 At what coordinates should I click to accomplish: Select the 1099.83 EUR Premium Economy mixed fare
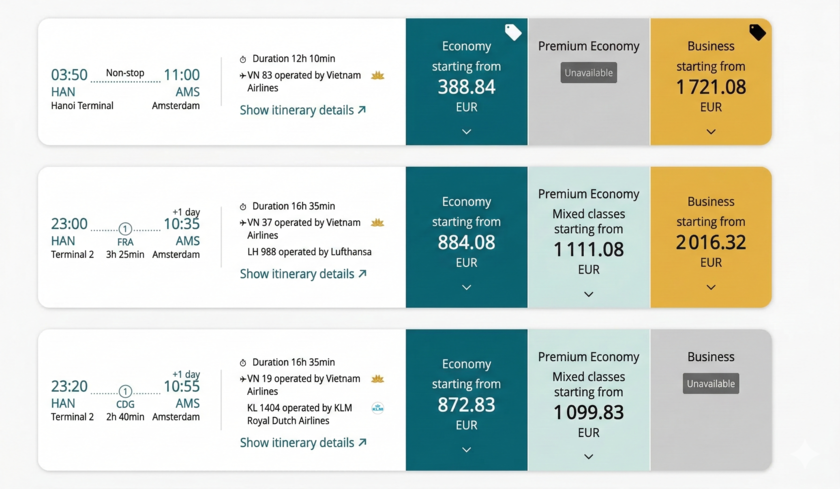click(x=588, y=412)
